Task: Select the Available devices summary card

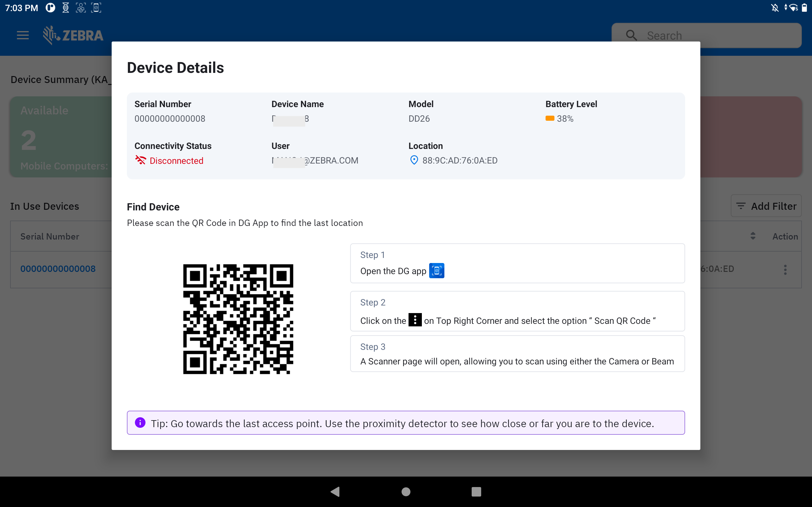Action: point(60,137)
